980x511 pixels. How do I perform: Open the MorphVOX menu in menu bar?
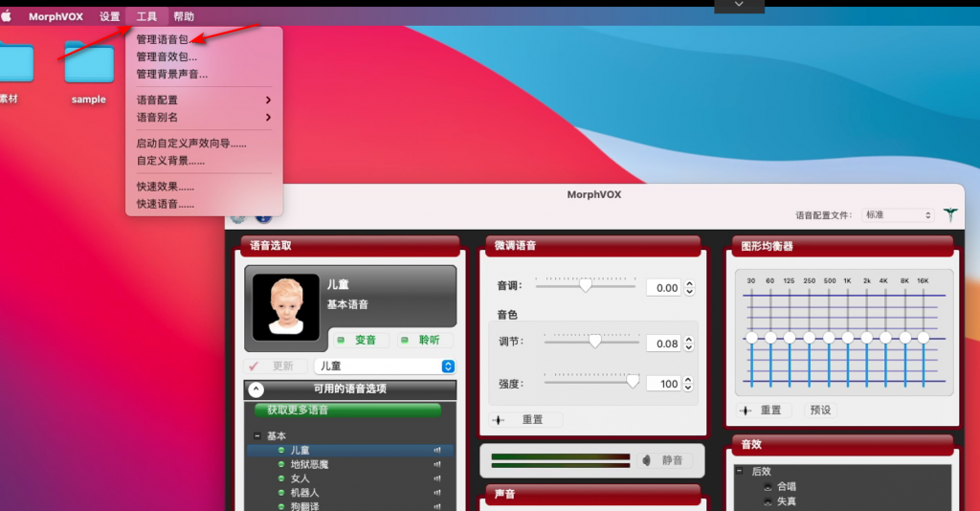tap(56, 17)
